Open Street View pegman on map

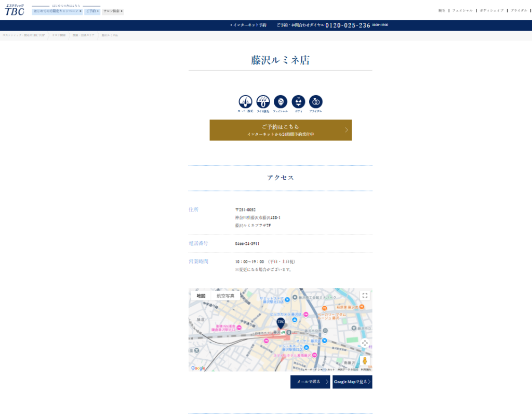[365, 361]
